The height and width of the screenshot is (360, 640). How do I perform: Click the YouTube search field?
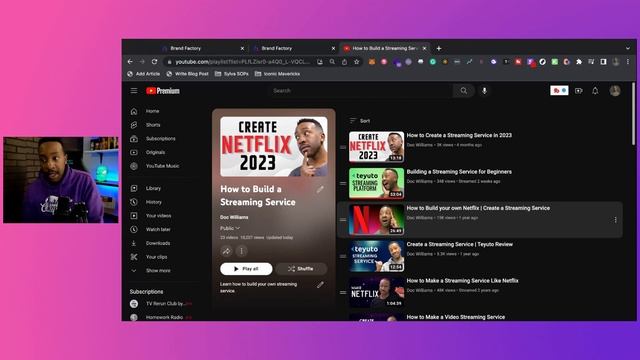361,91
